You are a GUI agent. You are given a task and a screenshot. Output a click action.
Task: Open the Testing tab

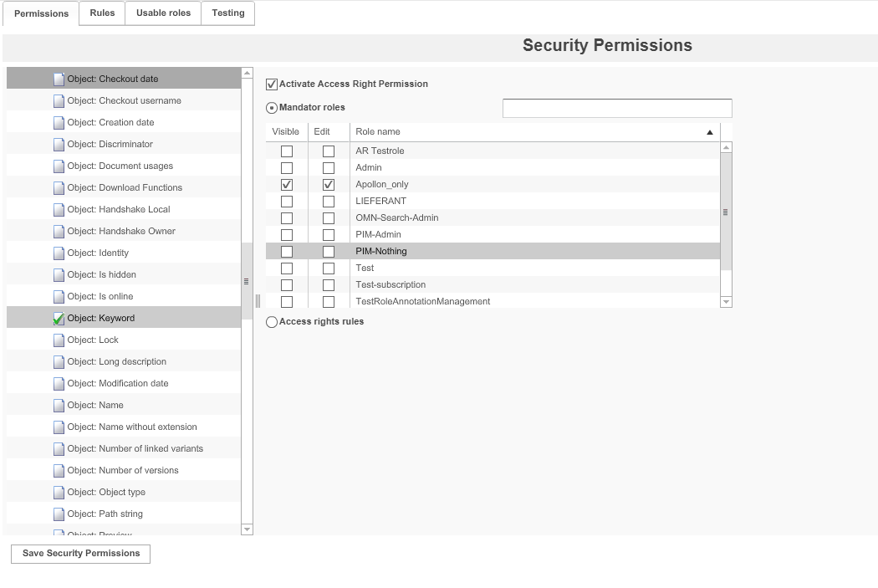tap(227, 13)
